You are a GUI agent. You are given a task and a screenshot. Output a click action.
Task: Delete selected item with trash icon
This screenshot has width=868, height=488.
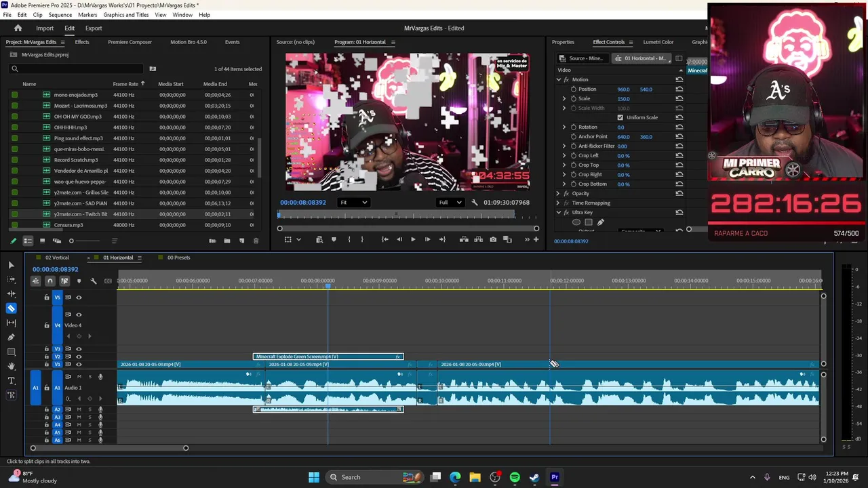(256, 241)
